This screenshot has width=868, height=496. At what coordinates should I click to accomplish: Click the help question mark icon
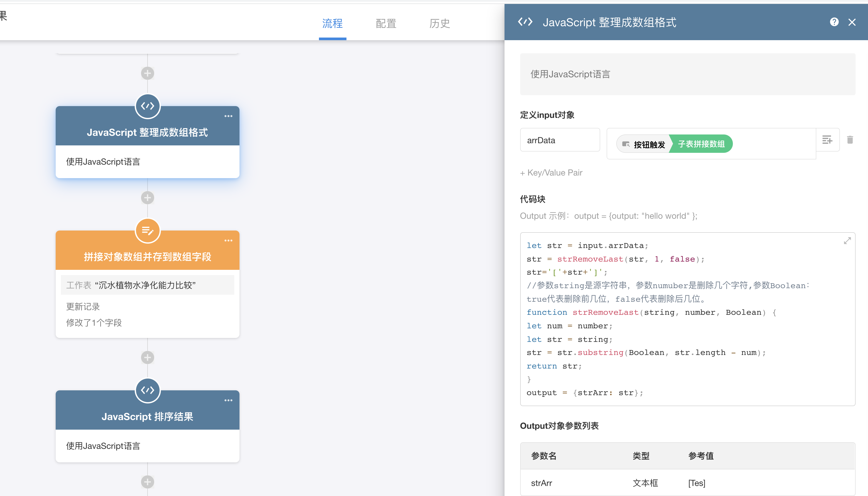click(834, 22)
